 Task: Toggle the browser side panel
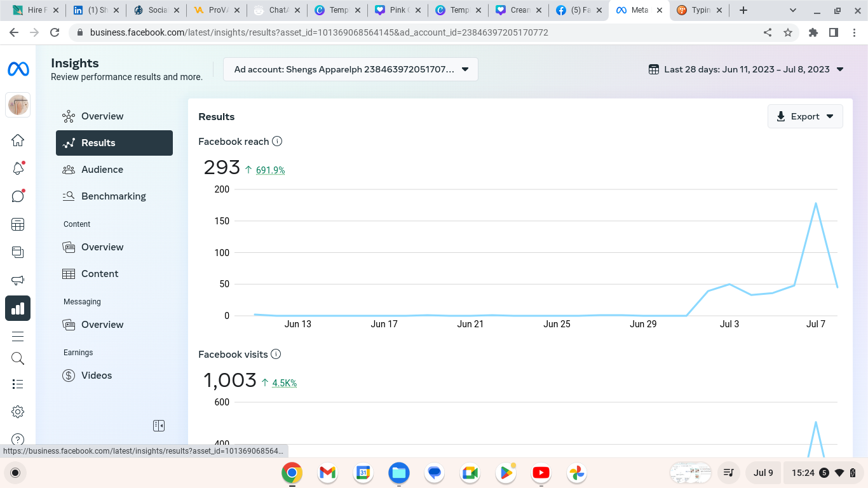click(x=834, y=32)
